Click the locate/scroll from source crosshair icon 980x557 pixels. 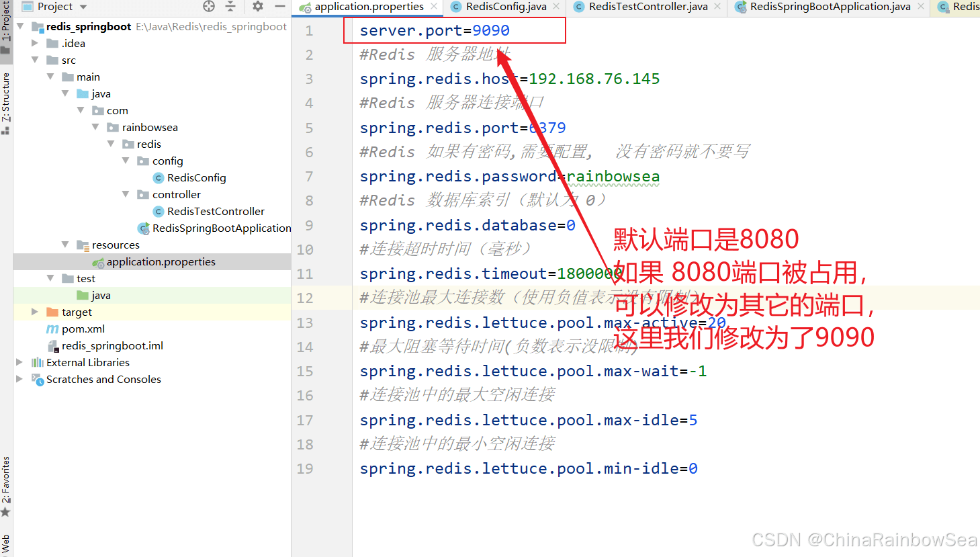coord(209,6)
